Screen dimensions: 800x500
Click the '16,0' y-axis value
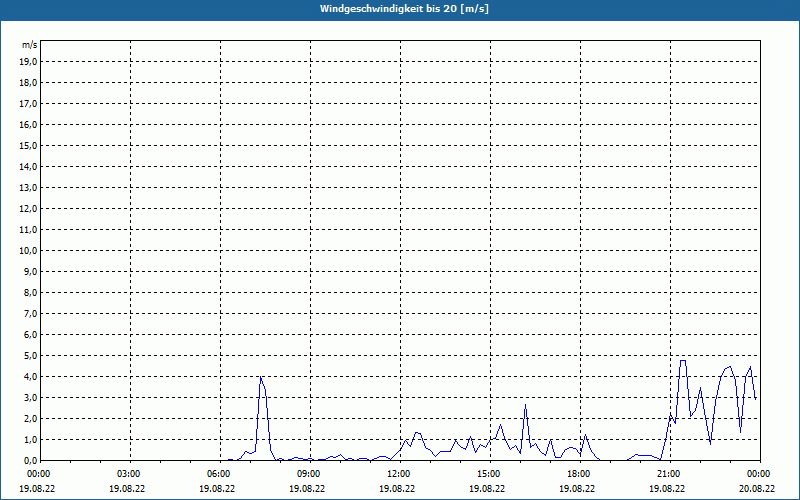click(29, 124)
